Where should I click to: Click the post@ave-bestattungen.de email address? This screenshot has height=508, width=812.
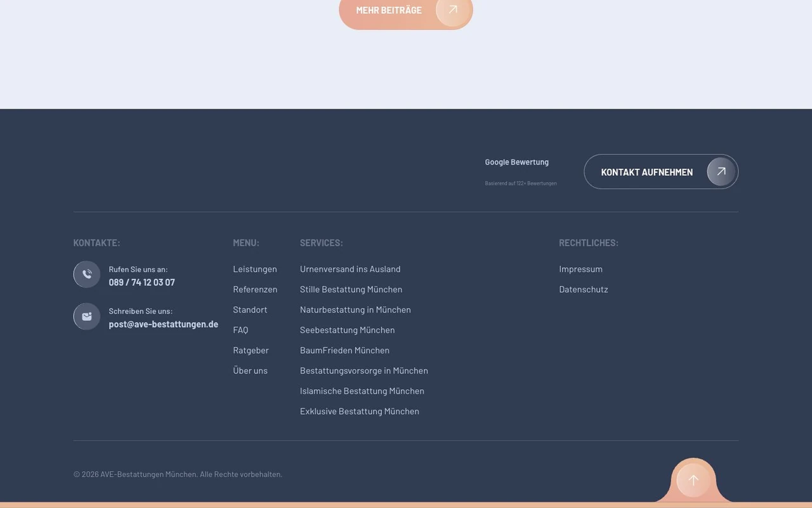click(x=163, y=324)
